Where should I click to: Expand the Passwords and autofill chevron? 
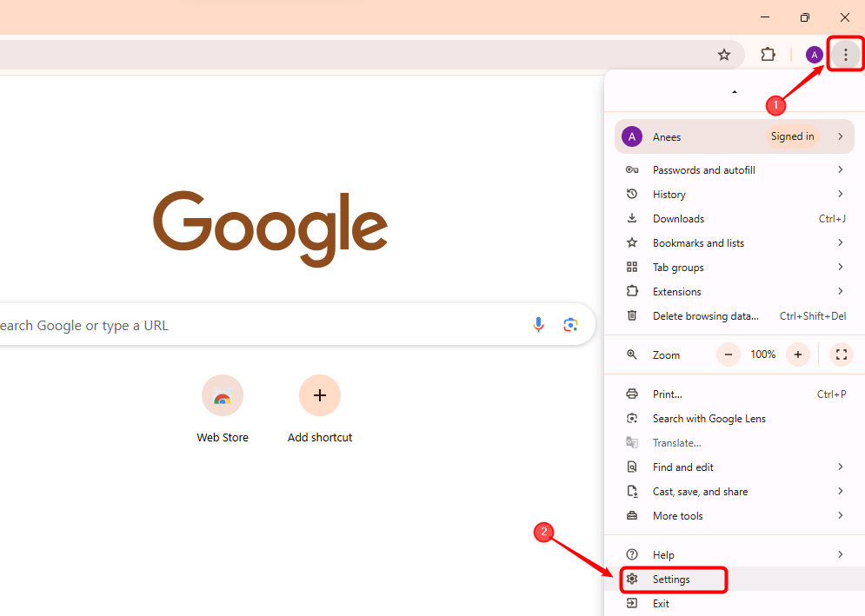pos(840,169)
